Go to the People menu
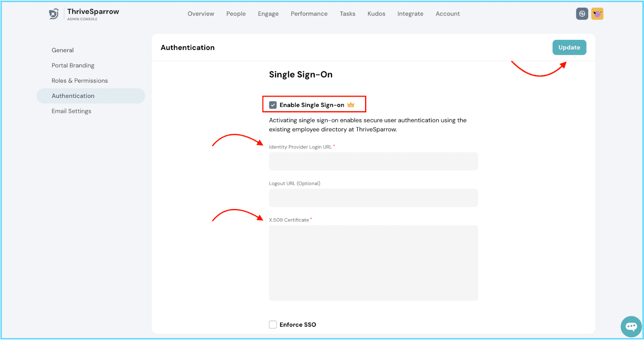Image resolution: width=644 pixels, height=340 pixels. [x=236, y=14]
